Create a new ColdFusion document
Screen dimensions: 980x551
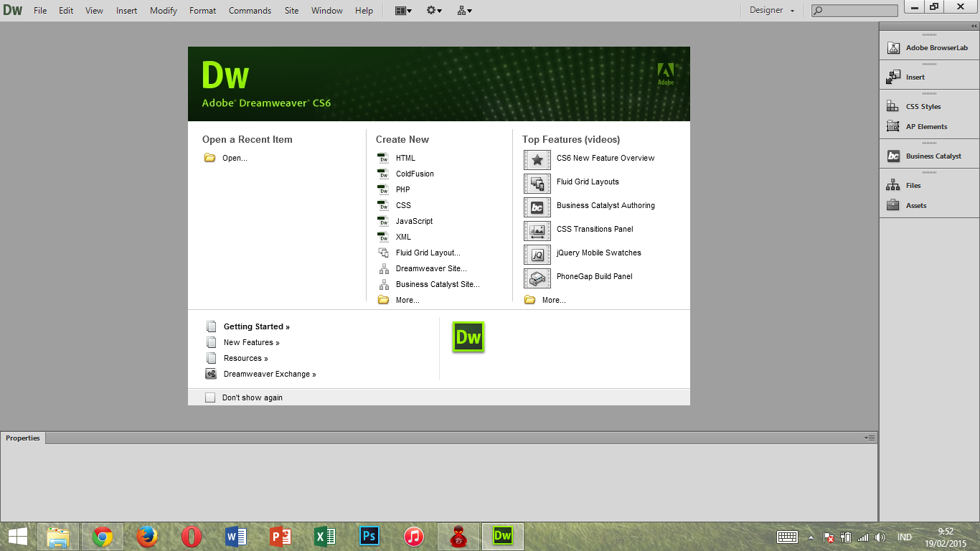click(x=415, y=174)
